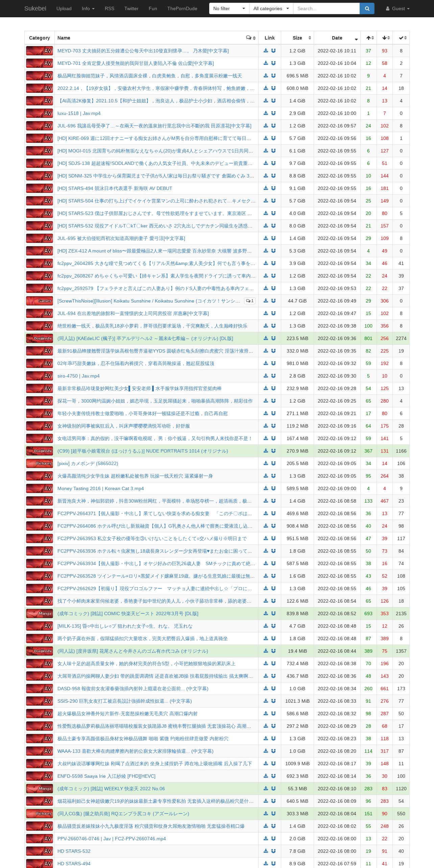Open ThePornDude link in navbar
434x868 pixels.
click(x=182, y=8)
